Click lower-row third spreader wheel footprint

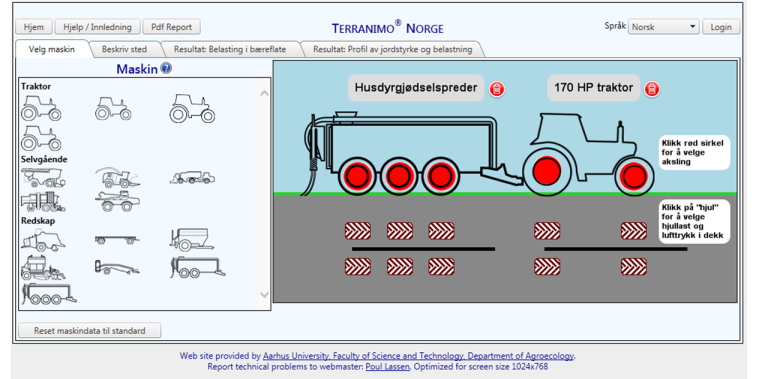point(441,267)
